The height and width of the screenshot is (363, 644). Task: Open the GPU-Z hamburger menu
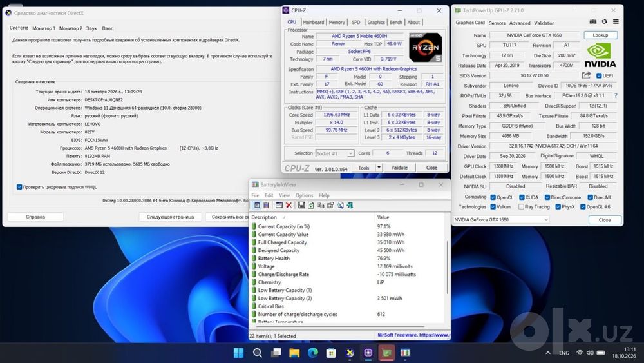pos(616,22)
